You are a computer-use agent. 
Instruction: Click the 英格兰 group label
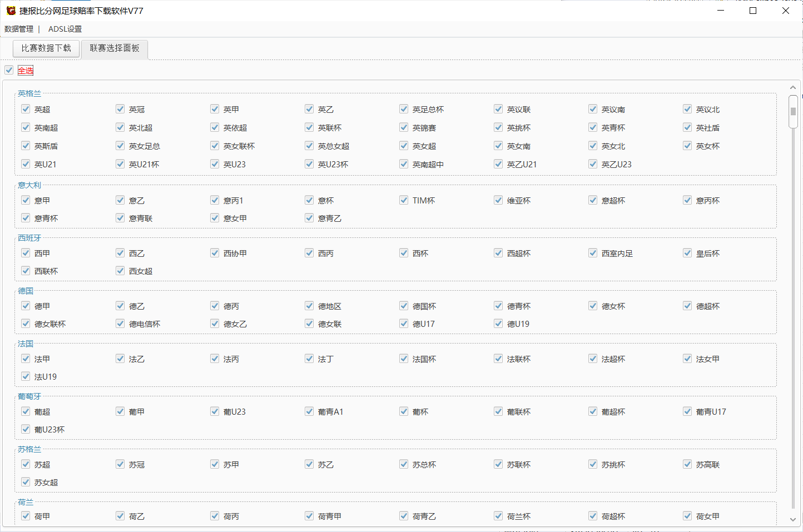click(x=29, y=93)
